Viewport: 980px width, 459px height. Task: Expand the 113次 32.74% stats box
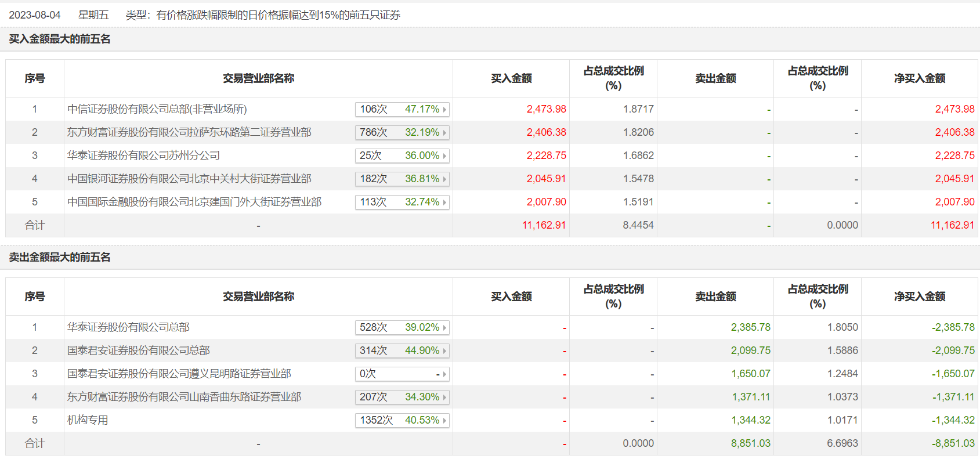402,202
